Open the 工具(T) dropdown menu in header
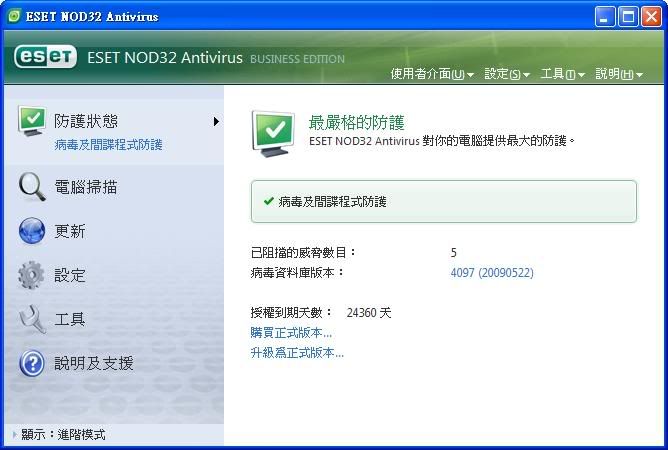 click(562, 74)
